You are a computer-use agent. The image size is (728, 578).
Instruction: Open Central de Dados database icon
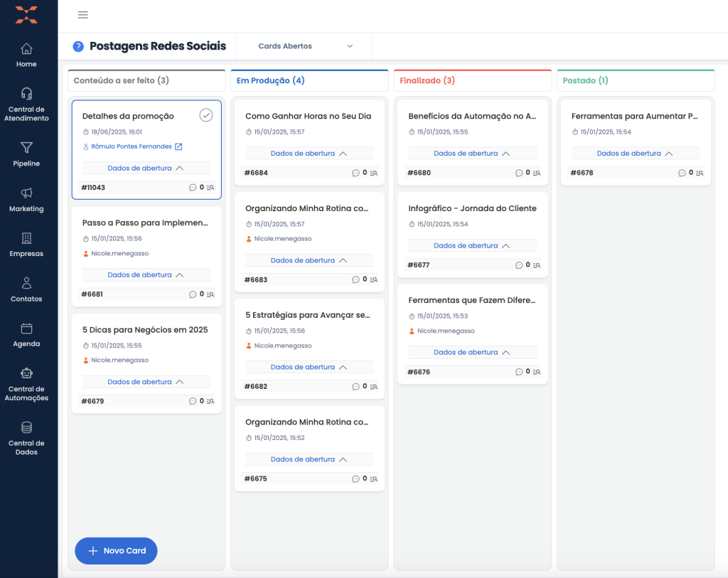(x=26, y=428)
